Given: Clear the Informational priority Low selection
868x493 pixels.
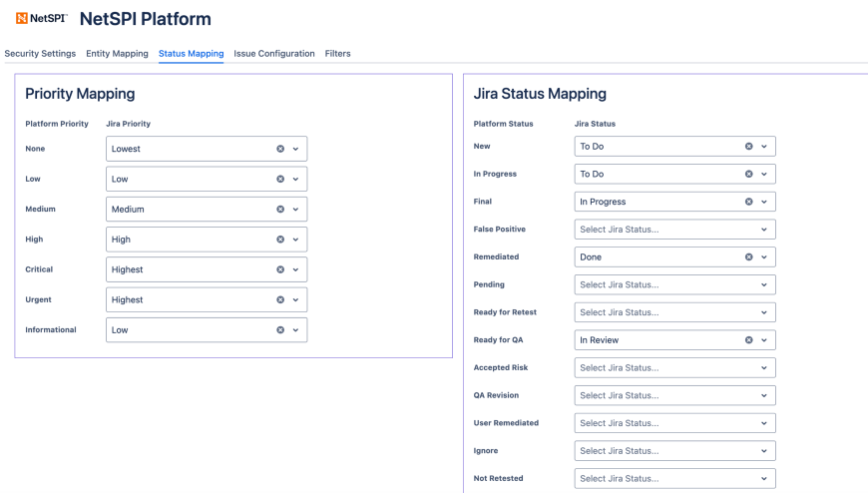Looking at the screenshot, I should pyautogui.click(x=280, y=330).
